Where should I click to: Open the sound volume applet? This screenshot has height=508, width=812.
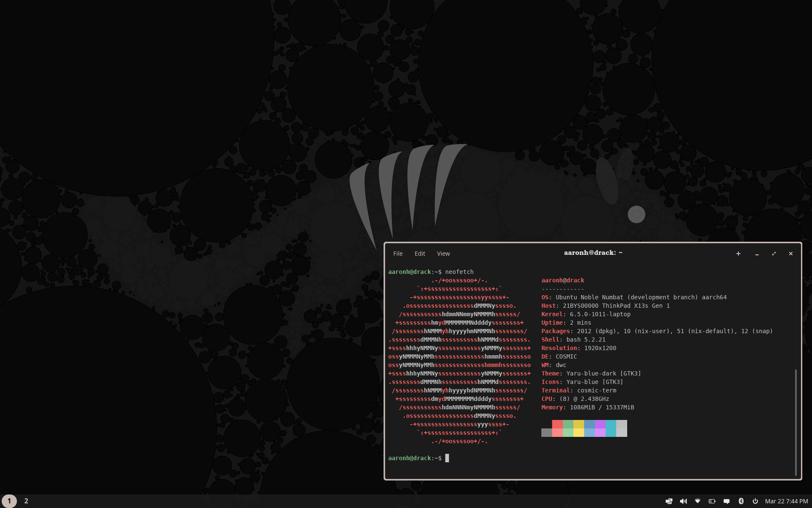pyautogui.click(x=683, y=501)
